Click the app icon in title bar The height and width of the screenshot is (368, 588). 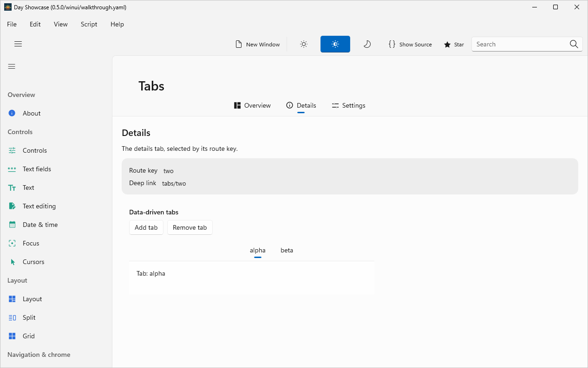8,7
